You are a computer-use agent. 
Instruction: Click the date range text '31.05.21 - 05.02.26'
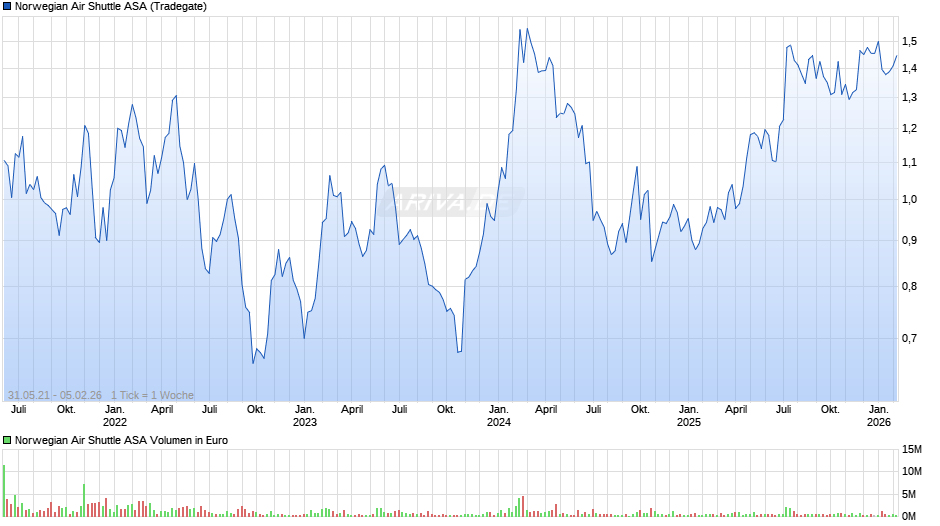click(x=55, y=395)
